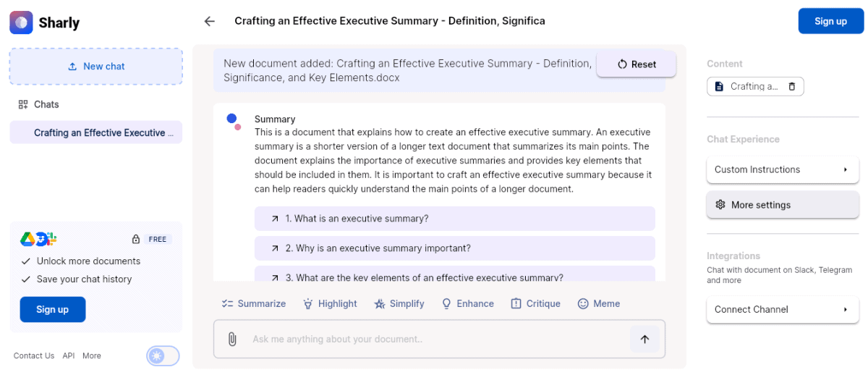868x383 pixels.
Task: Delete the document using the trash icon
Action: point(792,86)
